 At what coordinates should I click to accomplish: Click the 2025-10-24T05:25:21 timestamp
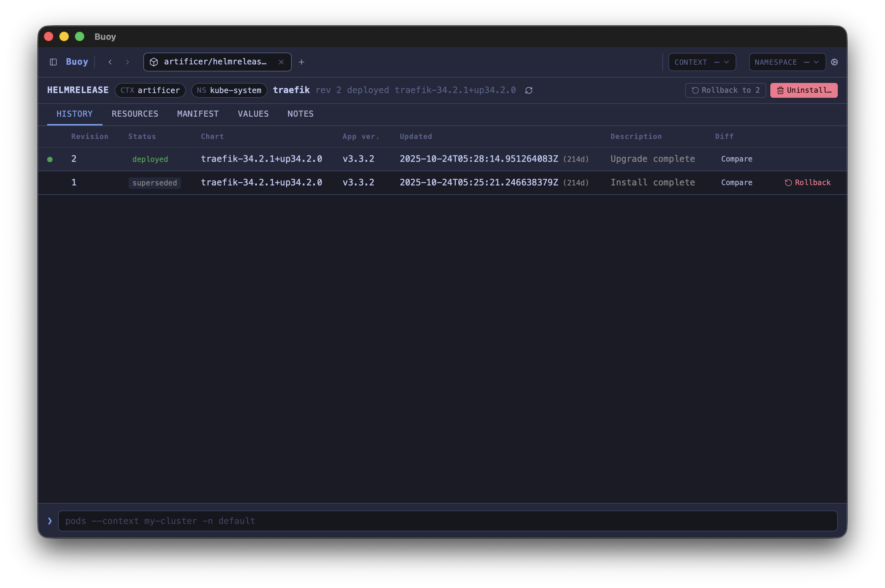479,183
